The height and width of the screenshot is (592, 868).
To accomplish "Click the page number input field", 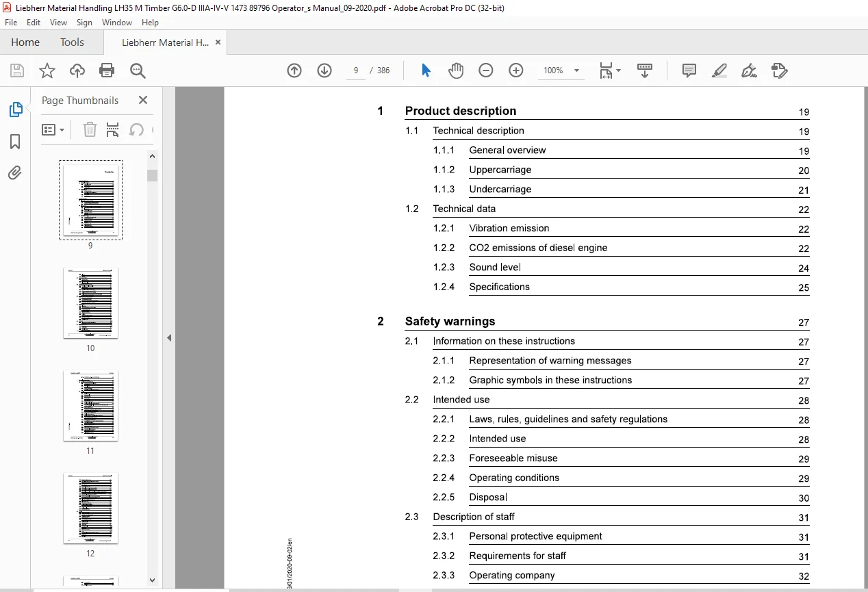I will 356,70.
